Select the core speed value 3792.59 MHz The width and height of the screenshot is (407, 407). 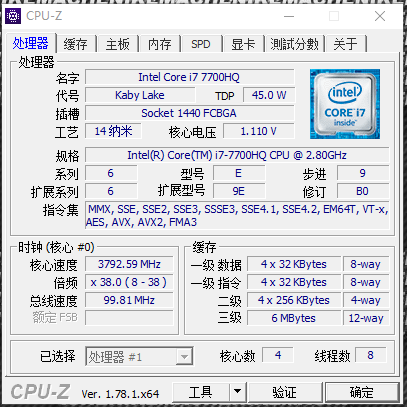pyautogui.click(x=129, y=264)
